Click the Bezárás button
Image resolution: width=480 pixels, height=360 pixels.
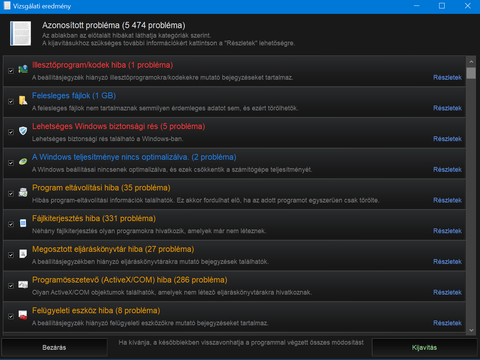pos(54,348)
